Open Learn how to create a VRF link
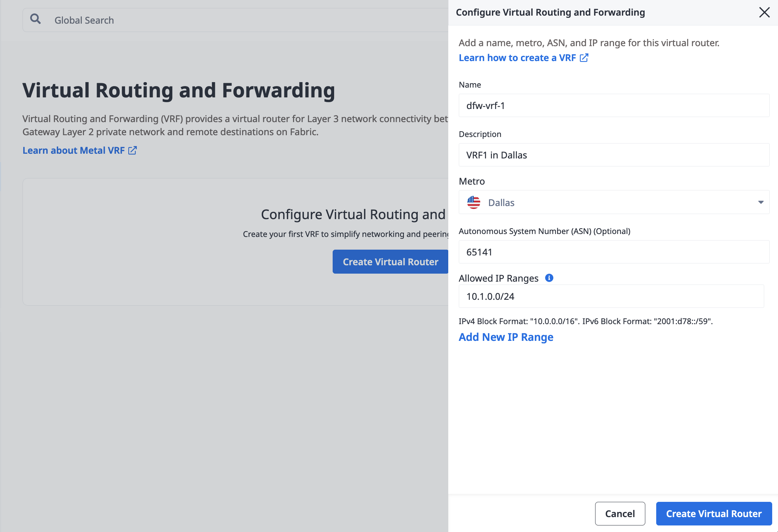778x532 pixels. (524, 58)
